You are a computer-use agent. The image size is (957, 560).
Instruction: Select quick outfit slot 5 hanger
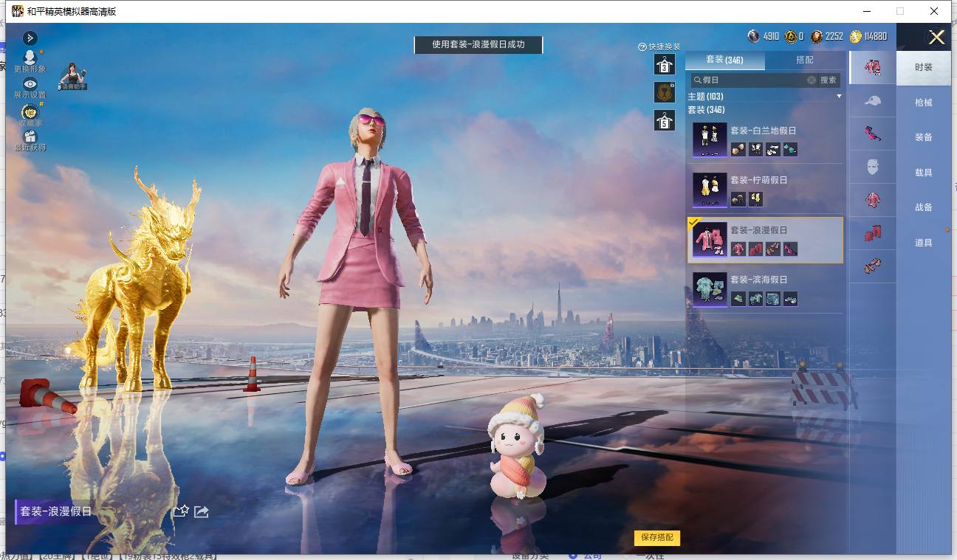click(x=665, y=120)
